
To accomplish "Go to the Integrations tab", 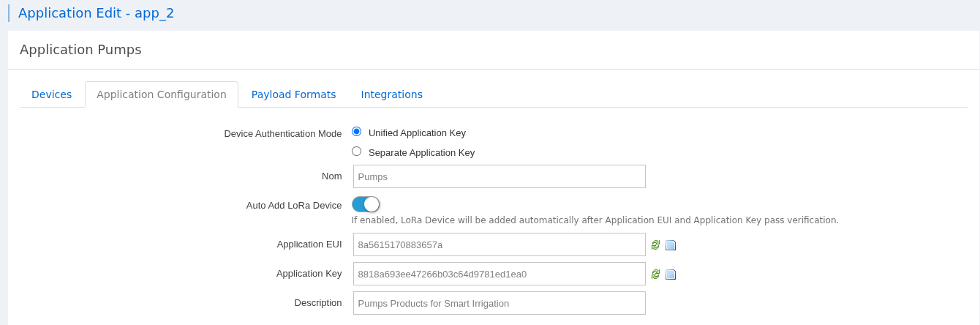I will click(391, 94).
